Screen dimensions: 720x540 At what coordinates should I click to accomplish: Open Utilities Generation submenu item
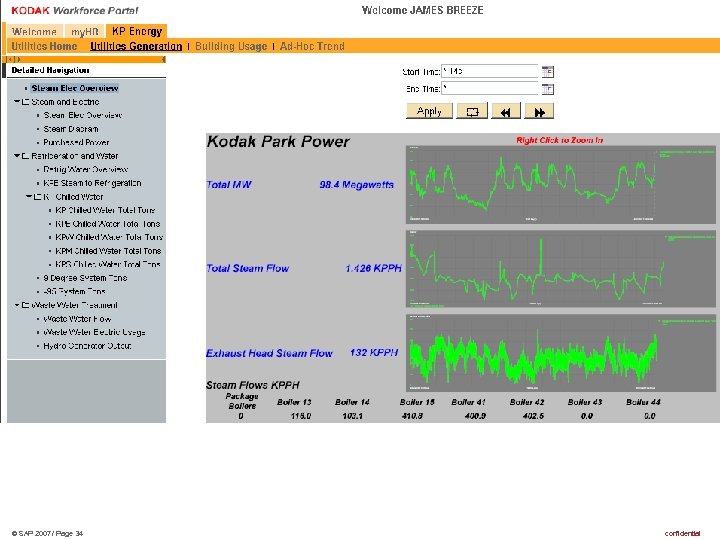[136, 46]
